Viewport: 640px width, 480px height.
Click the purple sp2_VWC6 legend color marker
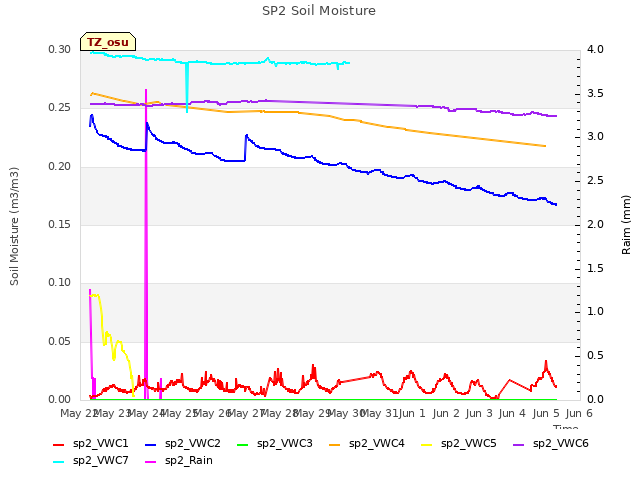point(519,445)
